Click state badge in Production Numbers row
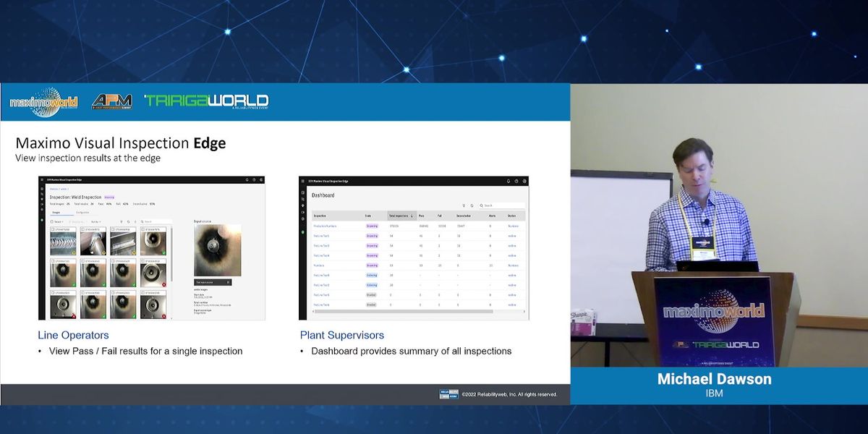Image resolution: width=868 pixels, height=434 pixels. [372, 226]
